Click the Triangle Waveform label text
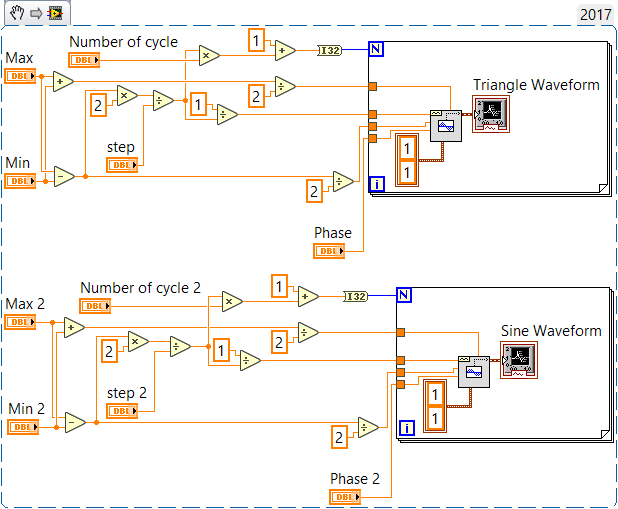Screen dimensions: 618x509 coord(536,85)
